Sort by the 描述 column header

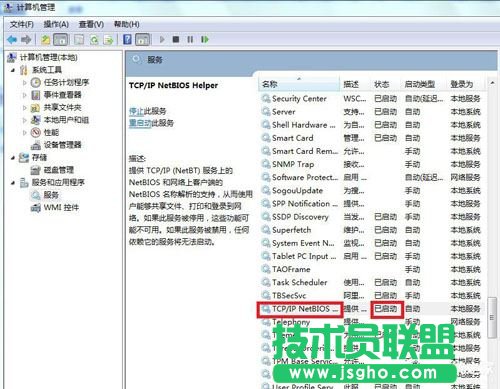pos(355,84)
